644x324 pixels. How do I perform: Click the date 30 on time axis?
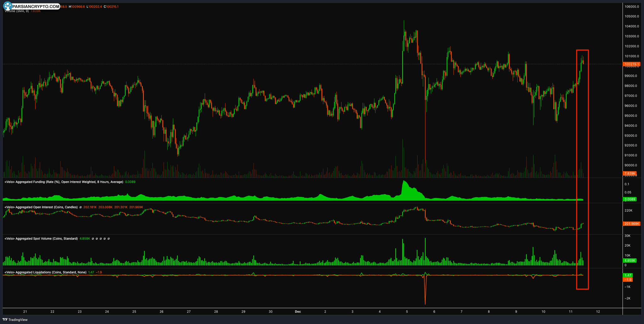click(271, 312)
